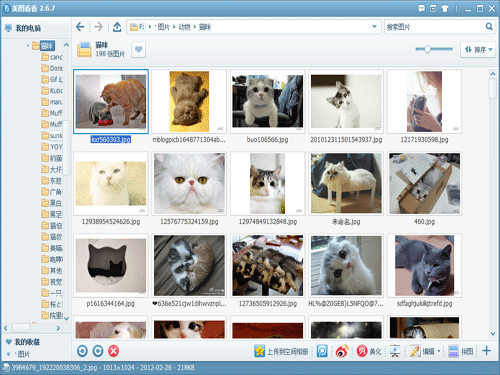Viewport: 500px width, 375px height.
Task: Select the Gif folder in tree
Action: click(52, 79)
